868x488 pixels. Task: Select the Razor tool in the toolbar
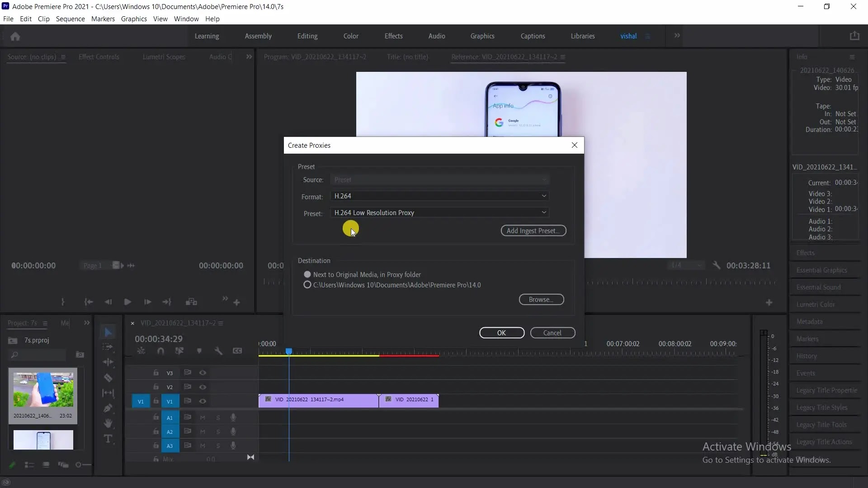coord(108,378)
